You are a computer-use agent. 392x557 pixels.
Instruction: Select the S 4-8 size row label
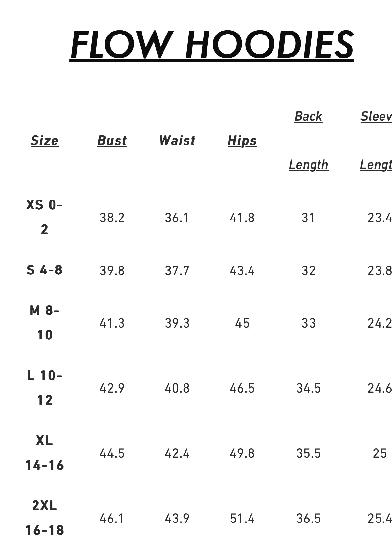44,270
